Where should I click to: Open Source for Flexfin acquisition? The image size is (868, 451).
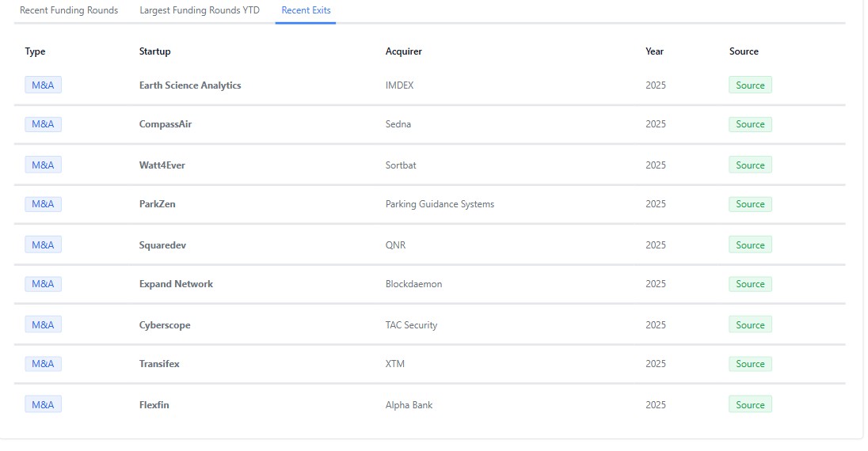pos(750,404)
